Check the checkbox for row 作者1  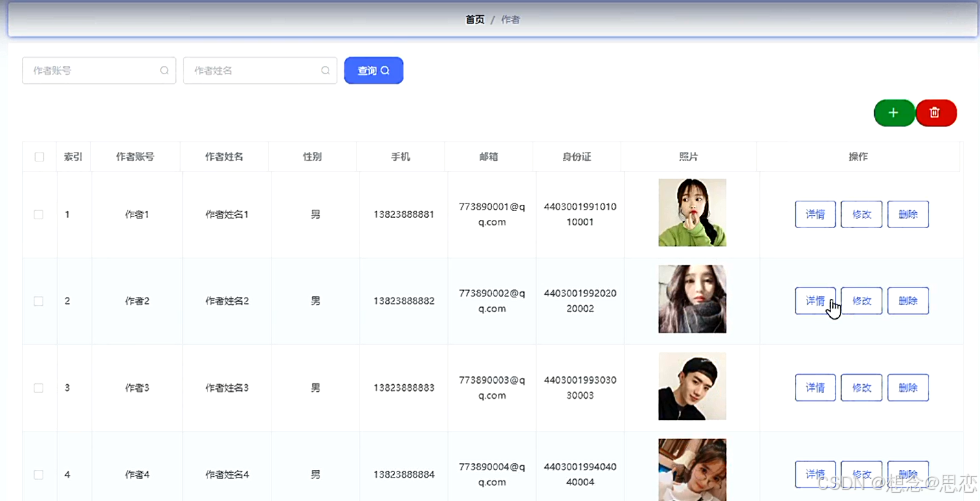38,214
